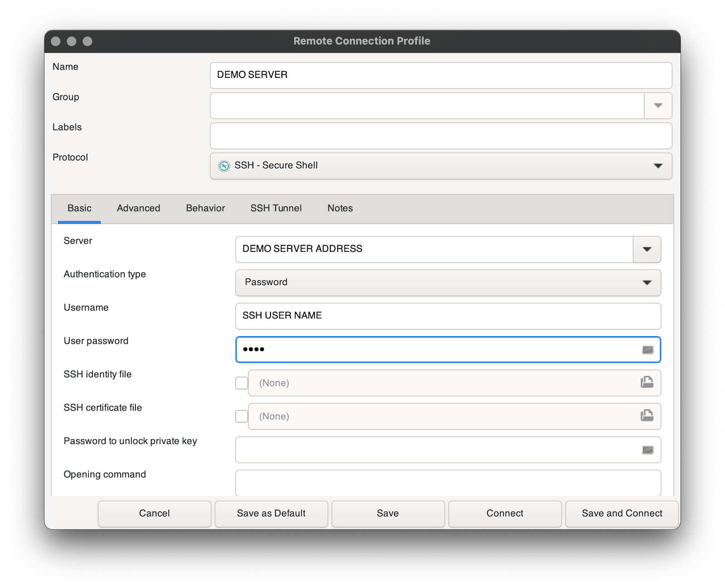Focus the Labels text field
Screen dimensions: 725x588
point(440,136)
